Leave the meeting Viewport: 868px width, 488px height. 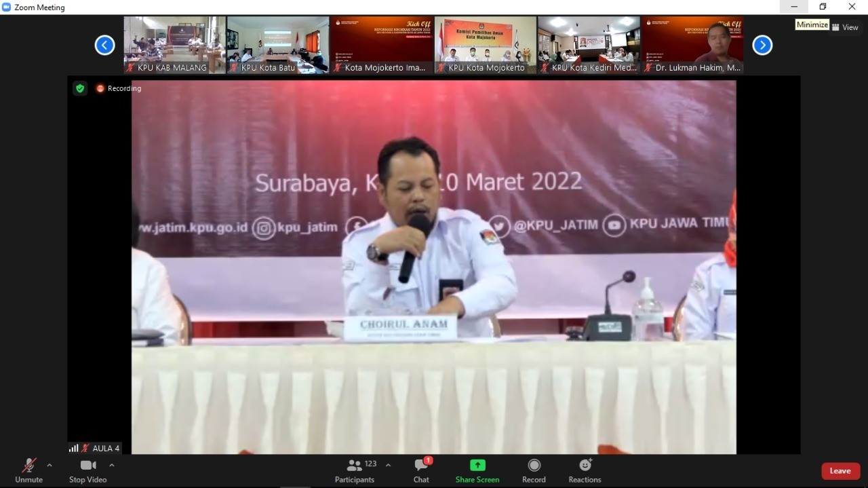pyautogui.click(x=840, y=471)
